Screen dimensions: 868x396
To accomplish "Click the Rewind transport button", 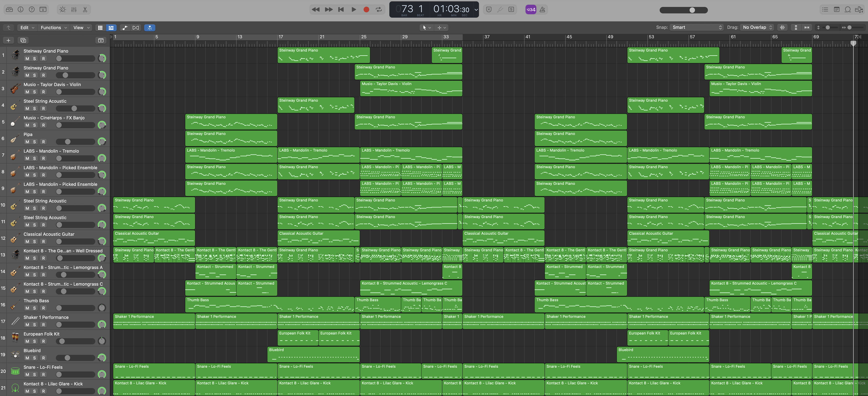I will tap(316, 10).
